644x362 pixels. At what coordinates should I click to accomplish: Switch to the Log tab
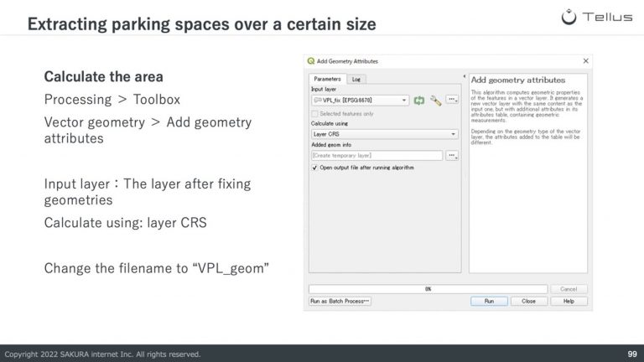pyautogui.click(x=356, y=80)
